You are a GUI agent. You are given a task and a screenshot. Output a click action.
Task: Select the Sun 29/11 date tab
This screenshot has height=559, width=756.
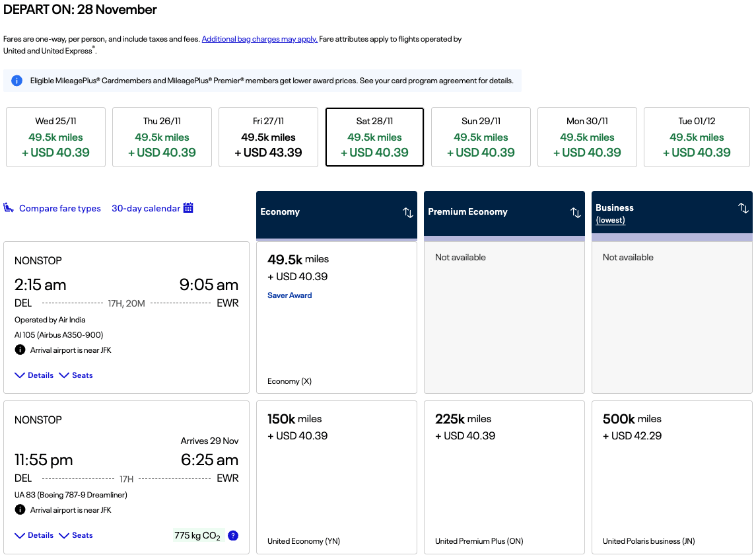click(x=481, y=137)
